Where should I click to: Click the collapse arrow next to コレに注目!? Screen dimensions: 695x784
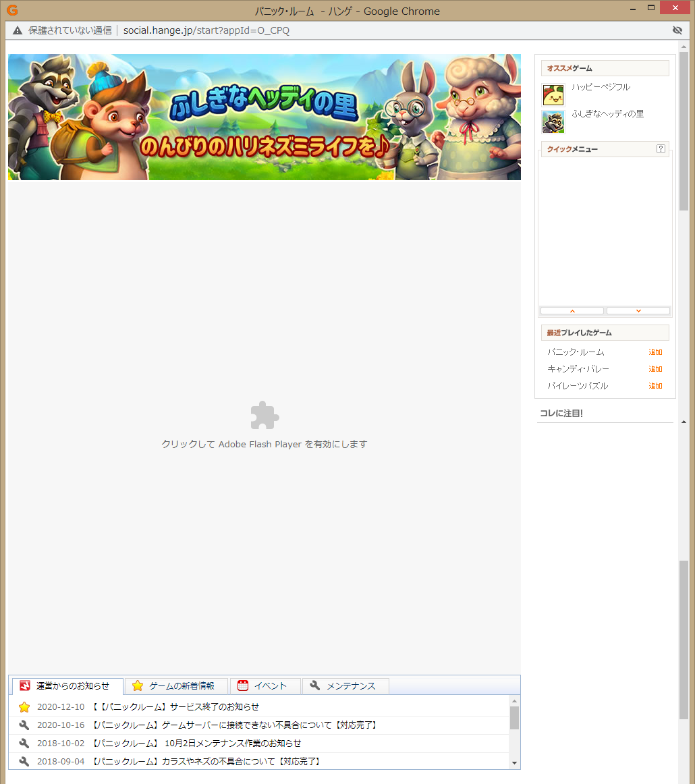click(x=684, y=422)
